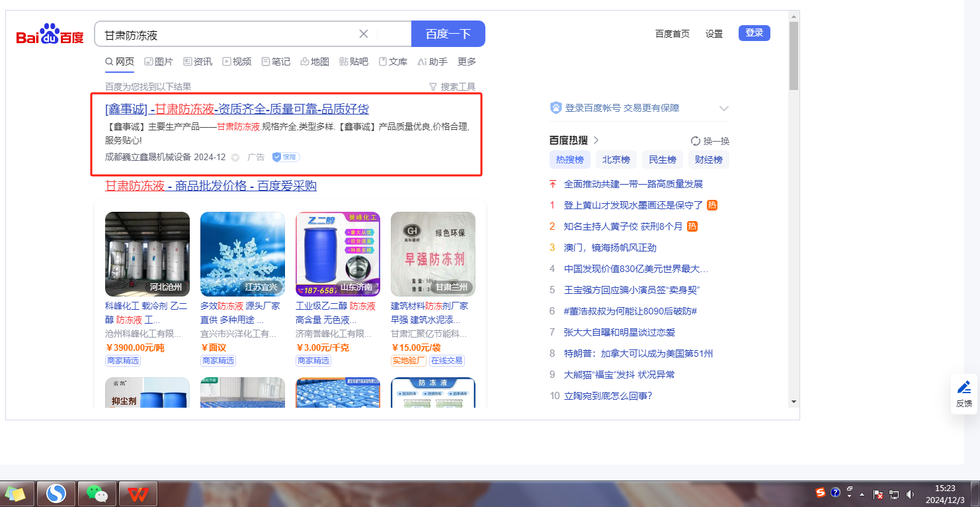Image resolution: width=980 pixels, height=507 pixels.
Task: Open the 甘肃兰州 早强防冻剂 product thumbnail
Action: coord(433,254)
